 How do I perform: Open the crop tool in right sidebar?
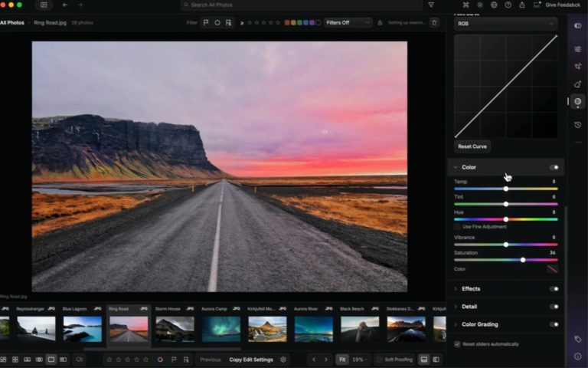click(577, 67)
